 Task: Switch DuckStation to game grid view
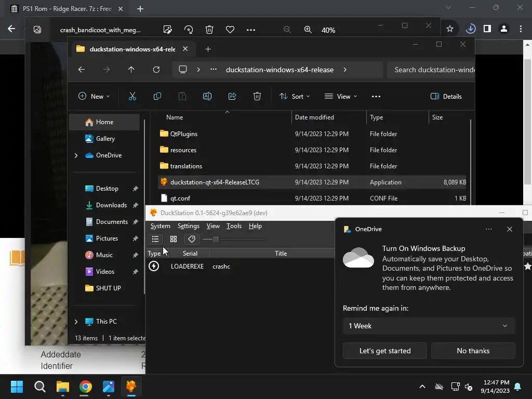[174, 239]
